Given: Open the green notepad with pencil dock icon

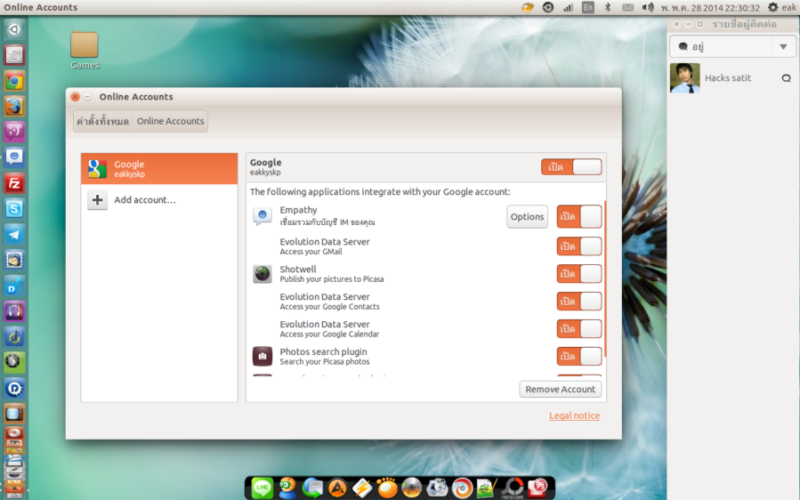Looking at the screenshot, I should coord(487,488).
